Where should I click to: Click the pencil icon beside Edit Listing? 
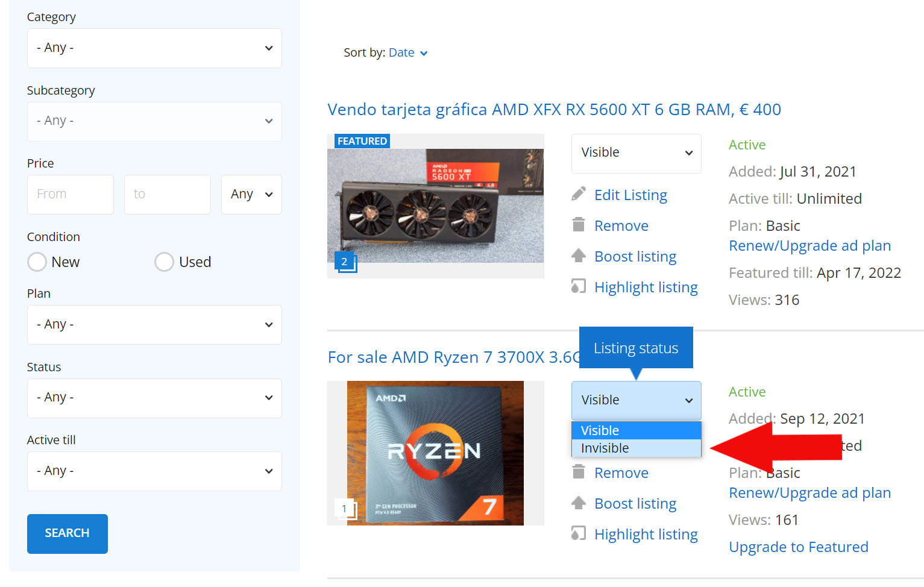579,194
